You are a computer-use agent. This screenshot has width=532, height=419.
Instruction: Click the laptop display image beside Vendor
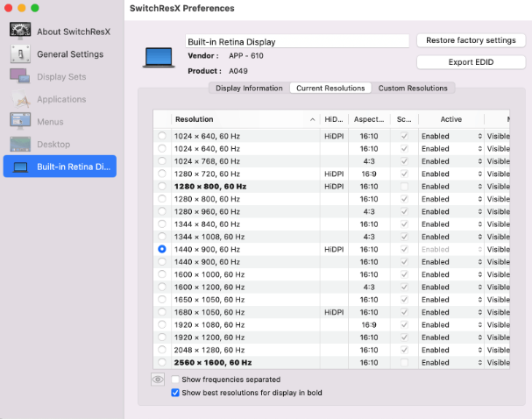(x=159, y=57)
